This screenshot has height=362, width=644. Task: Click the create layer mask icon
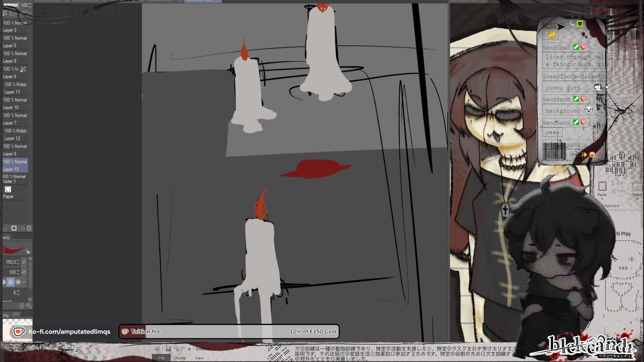click(14, 228)
